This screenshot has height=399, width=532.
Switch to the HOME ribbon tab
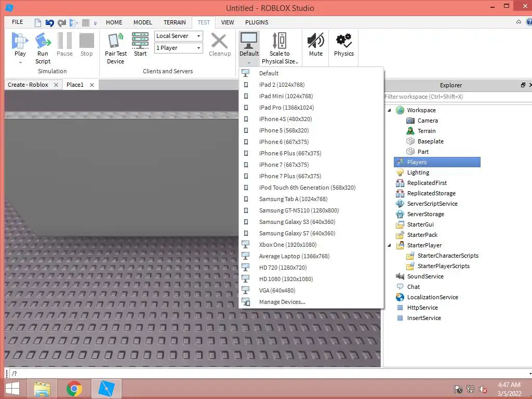114,22
